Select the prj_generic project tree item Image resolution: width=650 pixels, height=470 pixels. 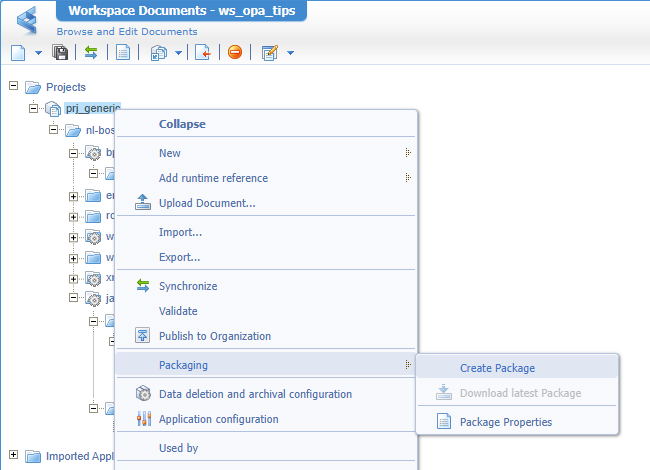[92, 108]
